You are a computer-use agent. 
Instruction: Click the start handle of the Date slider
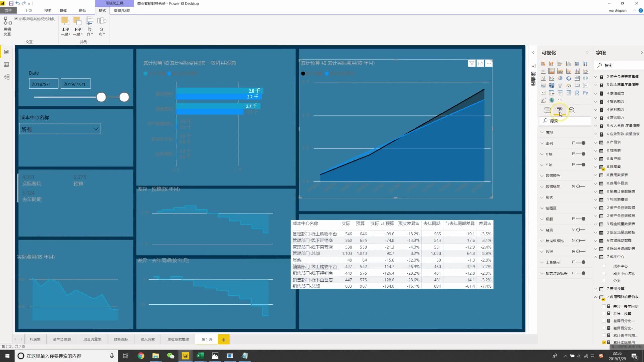pyautogui.click(x=101, y=97)
